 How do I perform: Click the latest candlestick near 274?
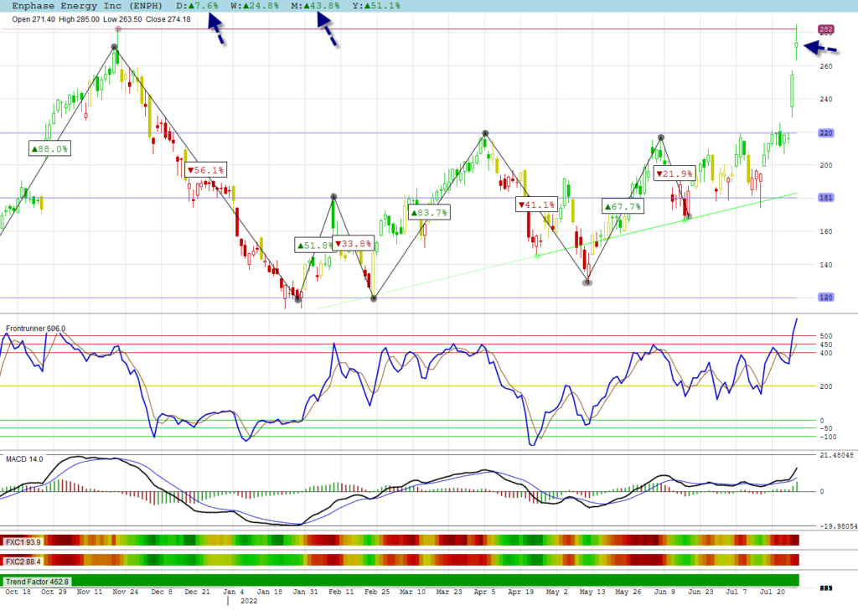(797, 44)
